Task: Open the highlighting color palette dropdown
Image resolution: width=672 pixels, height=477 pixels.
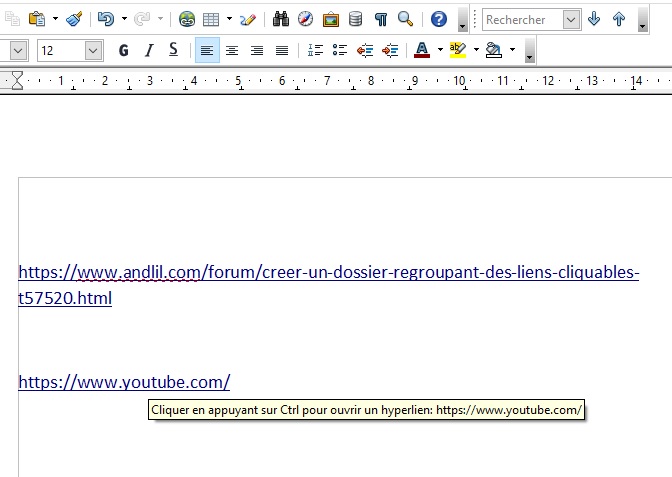Action: (x=476, y=50)
